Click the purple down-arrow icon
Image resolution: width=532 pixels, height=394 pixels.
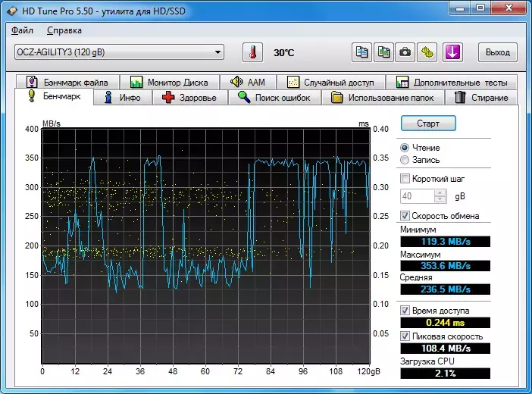[x=453, y=52]
